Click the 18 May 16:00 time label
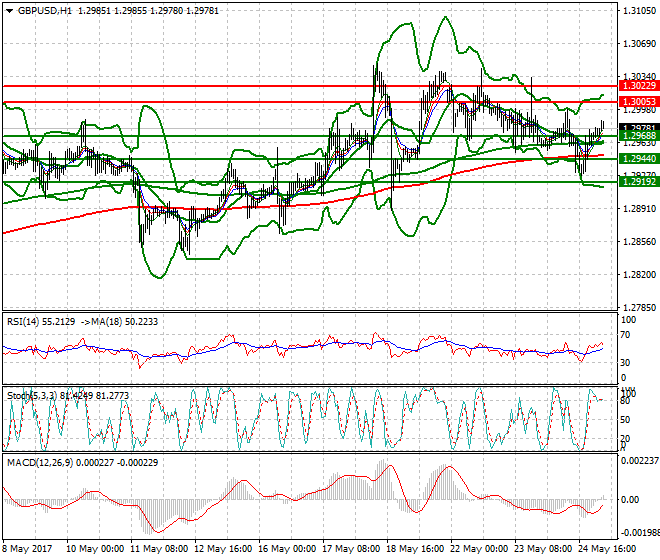Screen dimensions: 660x560 coord(415,549)
